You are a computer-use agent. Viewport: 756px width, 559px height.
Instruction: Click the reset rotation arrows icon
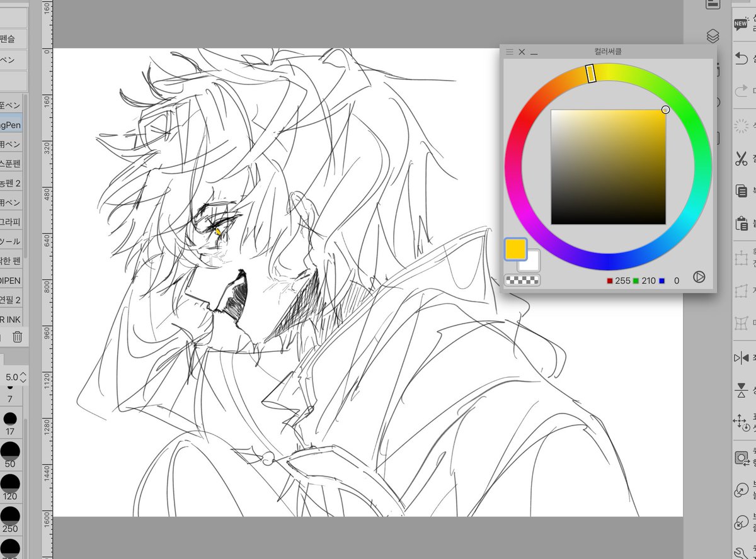[x=742, y=423]
